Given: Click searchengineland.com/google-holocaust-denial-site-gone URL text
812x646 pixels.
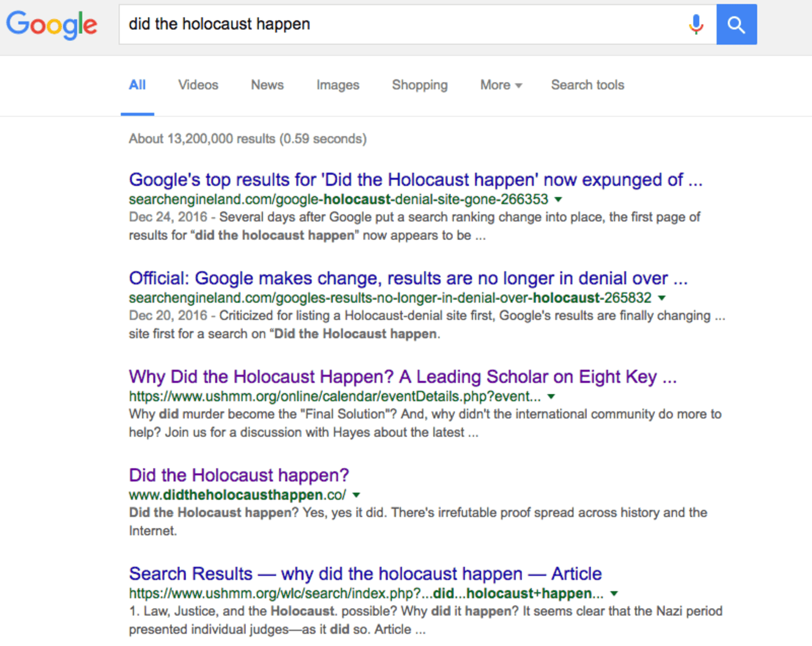Looking at the screenshot, I should [x=338, y=200].
